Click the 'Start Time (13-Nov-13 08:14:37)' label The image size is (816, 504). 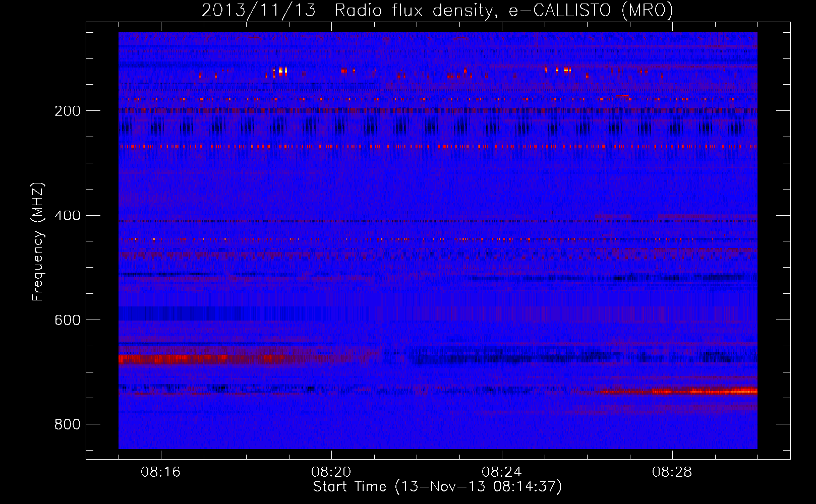437,487
